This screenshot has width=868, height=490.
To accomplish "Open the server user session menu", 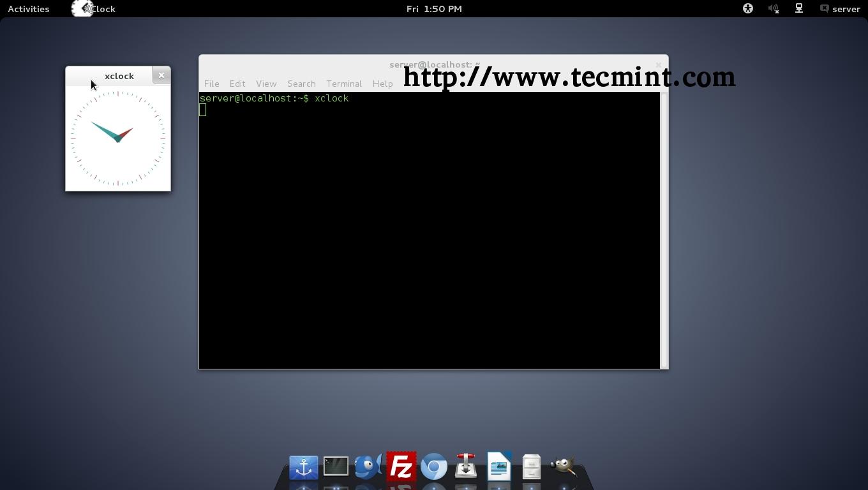I will click(x=840, y=8).
